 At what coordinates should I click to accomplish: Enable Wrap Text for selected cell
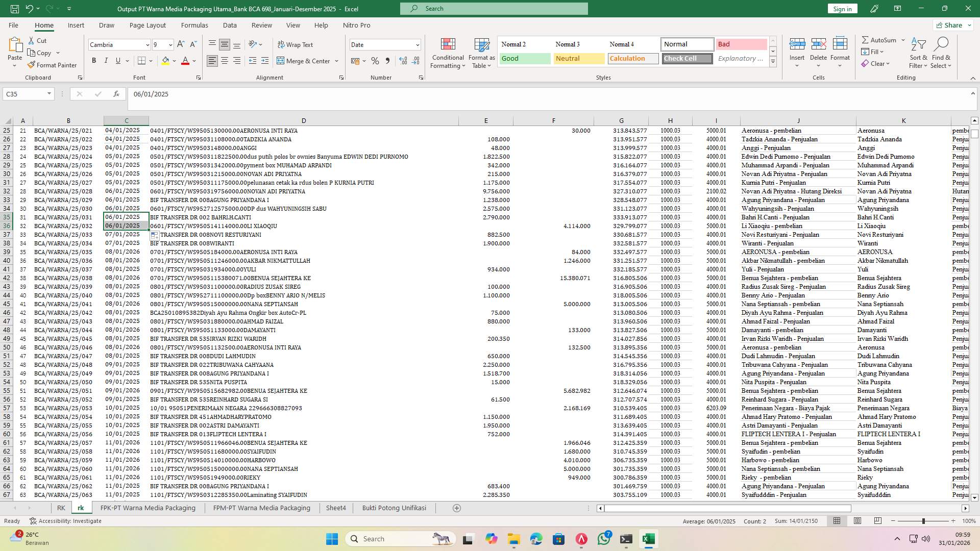pos(296,44)
